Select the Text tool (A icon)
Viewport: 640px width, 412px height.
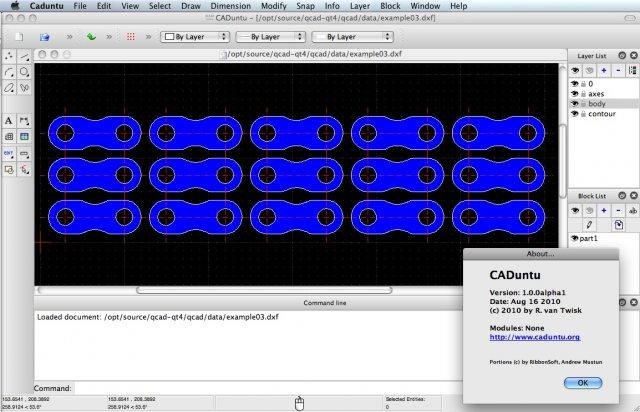(x=9, y=121)
